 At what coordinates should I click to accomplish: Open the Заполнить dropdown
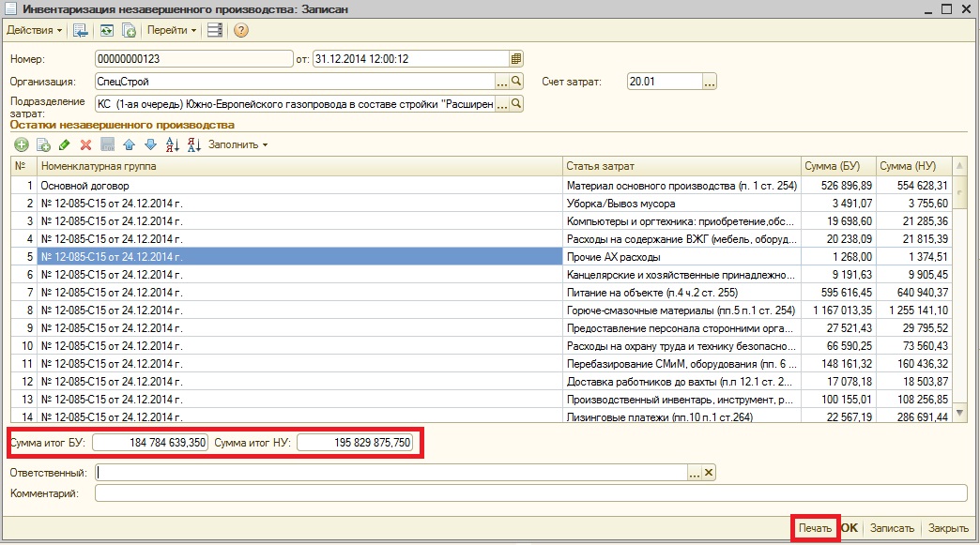[237, 144]
